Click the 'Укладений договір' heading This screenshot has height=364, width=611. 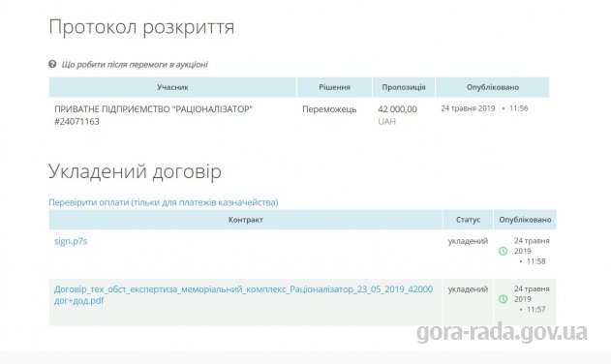tap(135, 171)
